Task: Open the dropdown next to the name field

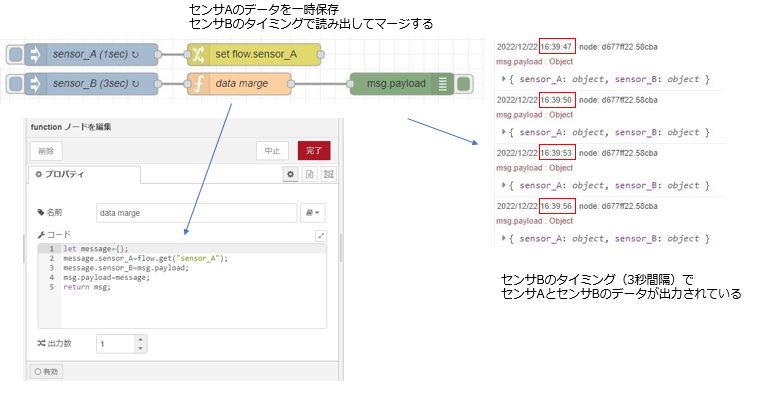Action: point(313,212)
